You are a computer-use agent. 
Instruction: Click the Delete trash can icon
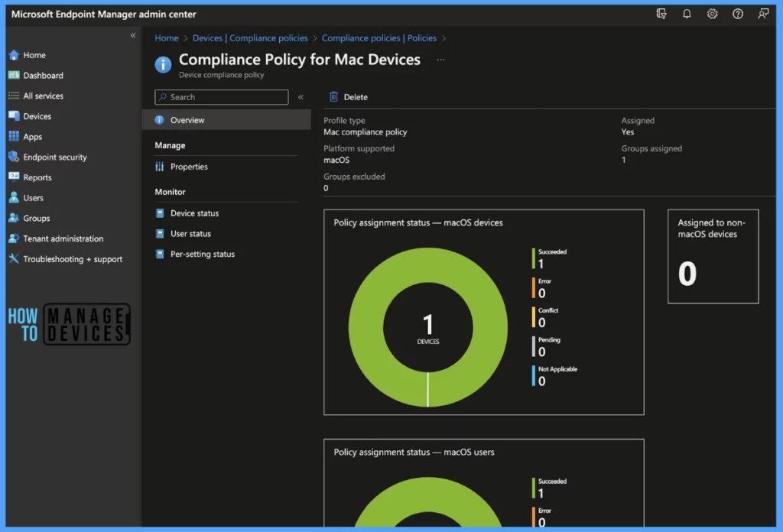pyautogui.click(x=333, y=97)
